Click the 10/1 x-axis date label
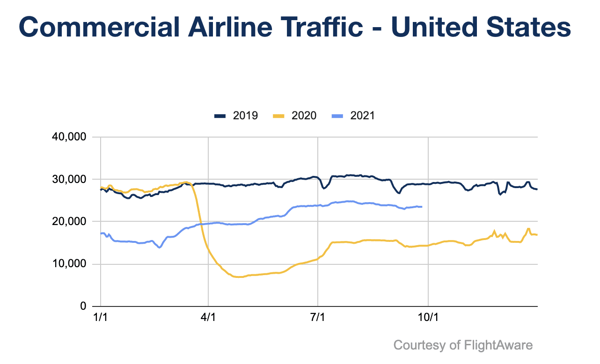 tap(429, 316)
